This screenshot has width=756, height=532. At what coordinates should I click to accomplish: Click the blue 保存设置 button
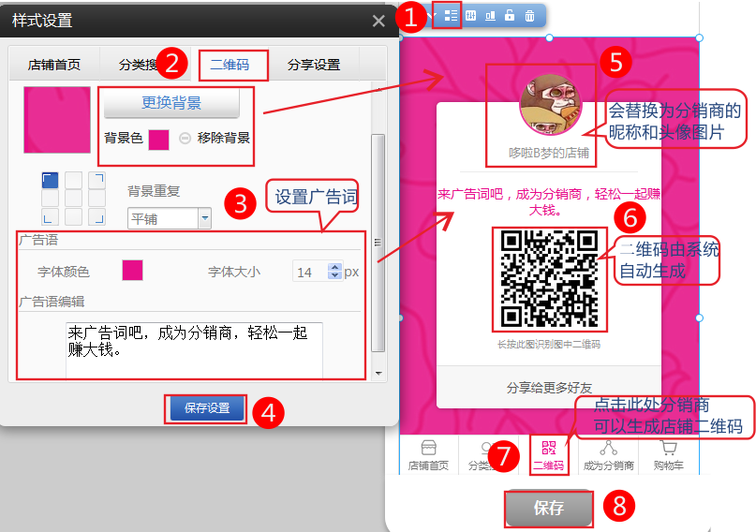pos(207,408)
